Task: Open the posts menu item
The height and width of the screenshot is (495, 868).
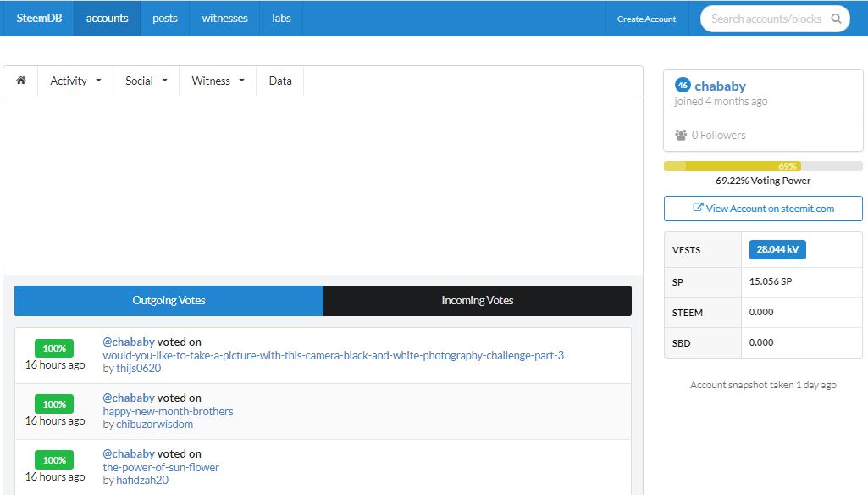Action: pos(165,19)
